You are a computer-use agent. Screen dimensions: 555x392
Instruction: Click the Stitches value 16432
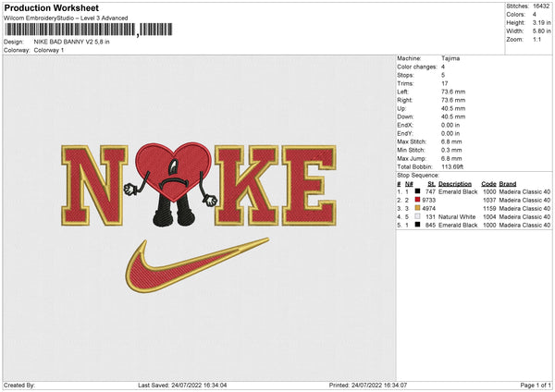tap(541, 6)
